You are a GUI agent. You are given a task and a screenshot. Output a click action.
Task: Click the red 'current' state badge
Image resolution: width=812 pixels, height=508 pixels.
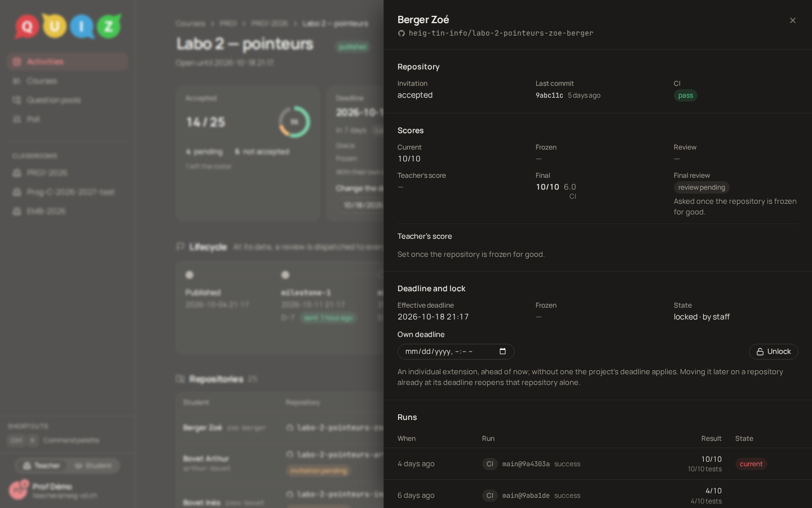point(751,464)
